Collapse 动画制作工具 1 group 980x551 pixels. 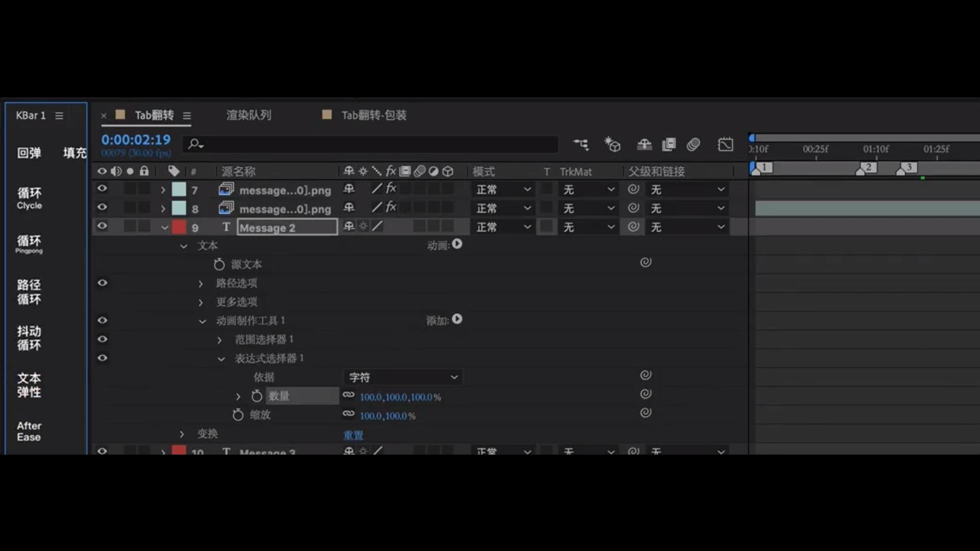tap(202, 321)
